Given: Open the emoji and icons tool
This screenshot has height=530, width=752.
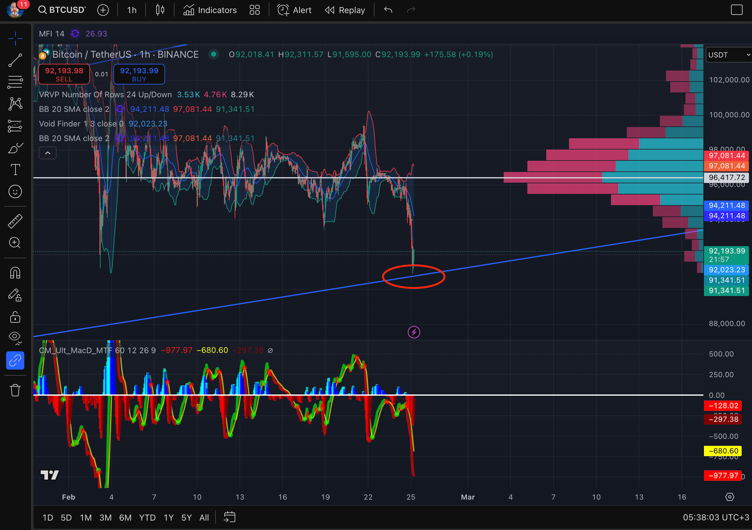Looking at the screenshot, I should coord(15,191).
